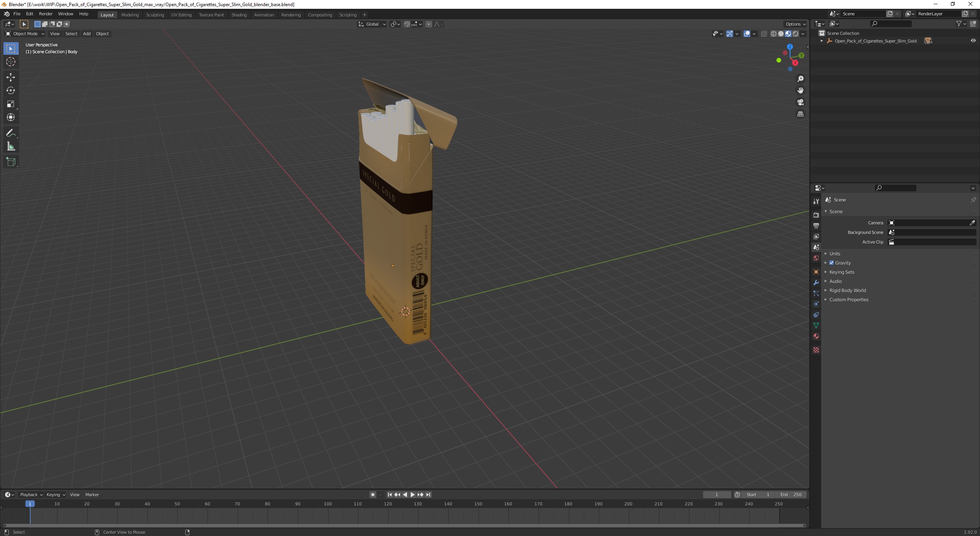This screenshot has height=536, width=980.
Task: Expand Open_Pack_of_Cigarettes_Super_Slim_Gold in outliner
Action: pyautogui.click(x=822, y=41)
